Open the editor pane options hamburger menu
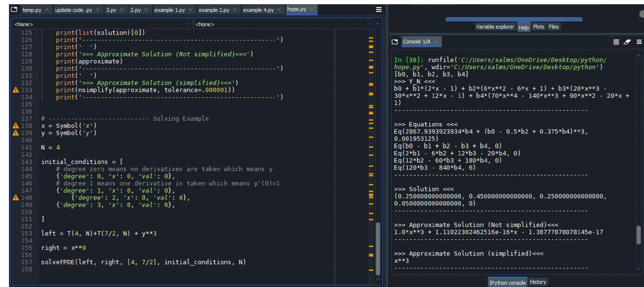644x287 pixels. [x=379, y=10]
